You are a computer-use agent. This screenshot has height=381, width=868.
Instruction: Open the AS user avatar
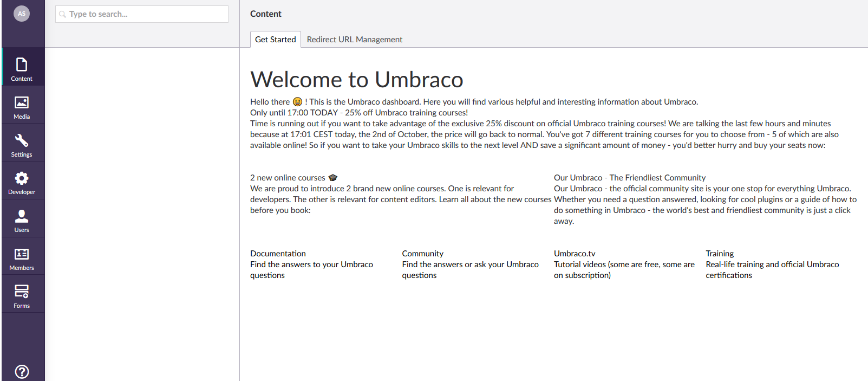21,14
